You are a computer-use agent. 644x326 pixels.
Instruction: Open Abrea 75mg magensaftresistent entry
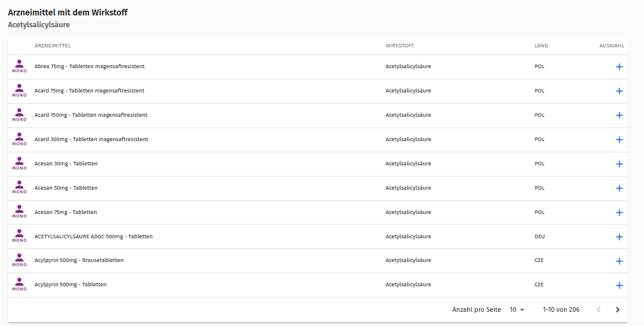click(x=90, y=66)
